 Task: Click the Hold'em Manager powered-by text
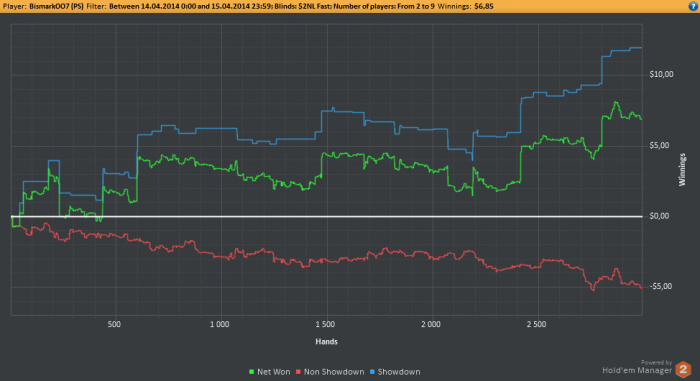pyautogui.click(x=637, y=367)
